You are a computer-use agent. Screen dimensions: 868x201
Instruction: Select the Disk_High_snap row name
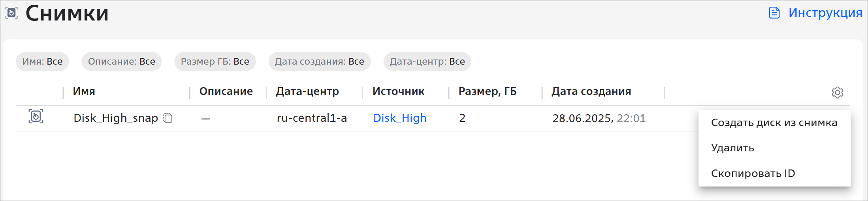[115, 118]
